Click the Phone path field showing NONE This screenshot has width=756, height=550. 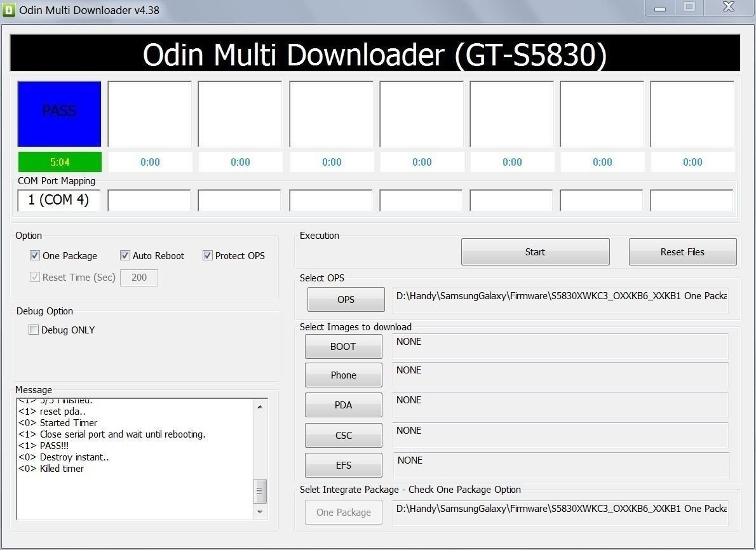pyautogui.click(x=560, y=375)
